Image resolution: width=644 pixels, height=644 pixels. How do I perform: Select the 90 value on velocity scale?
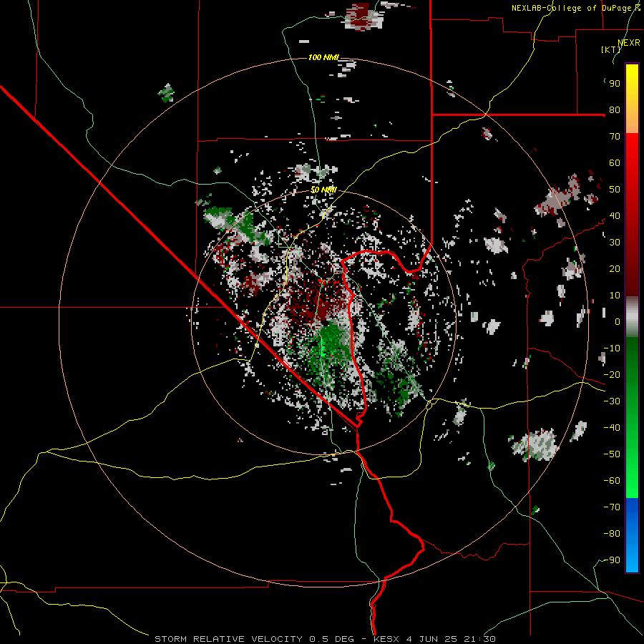(x=615, y=84)
